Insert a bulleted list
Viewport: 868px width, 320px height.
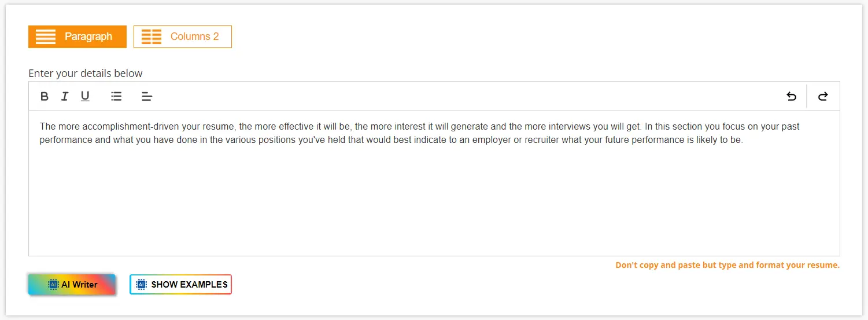[x=116, y=97]
